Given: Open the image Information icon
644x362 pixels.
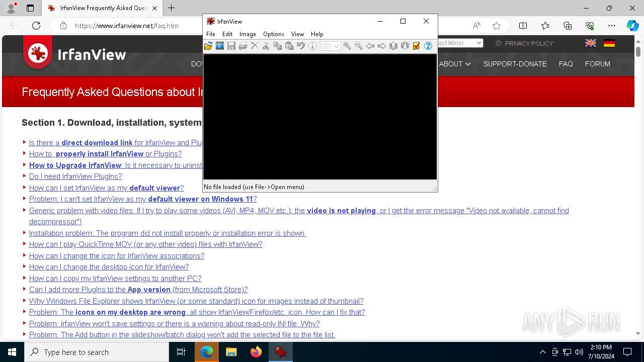Looking at the screenshot, I should (312, 46).
